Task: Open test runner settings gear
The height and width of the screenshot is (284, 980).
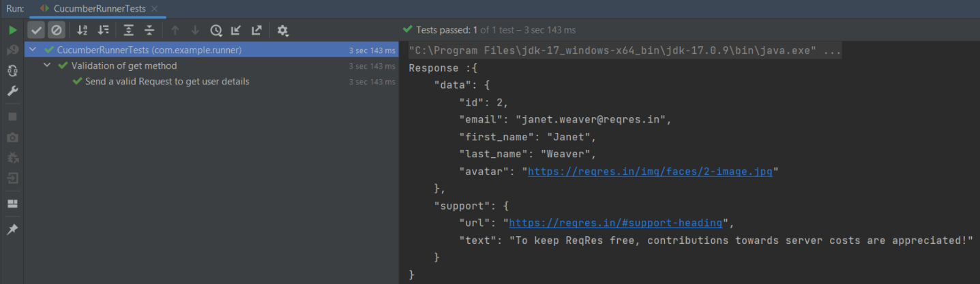Action: 283,30
